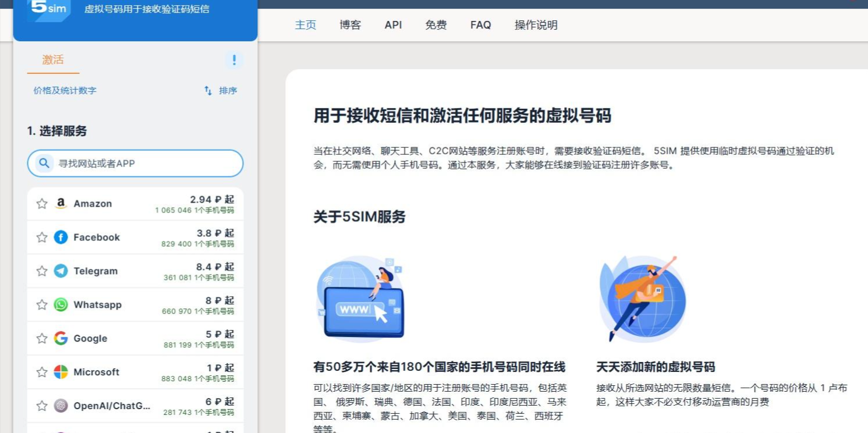The width and height of the screenshot is (868, 433).
Task: Click the browser-with-www illustration
Action: [x=360, y=299]
